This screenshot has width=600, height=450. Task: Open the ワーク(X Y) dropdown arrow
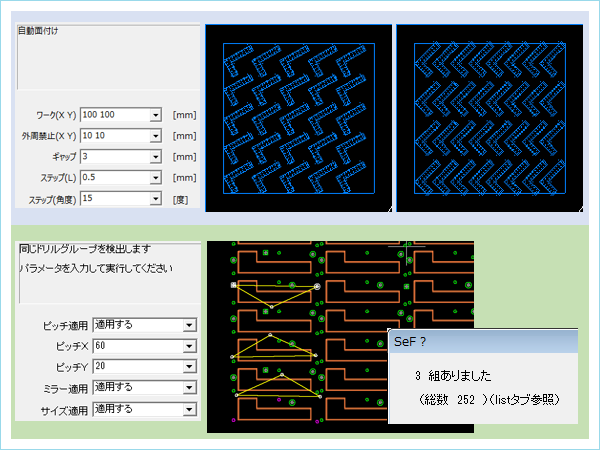point(155,115)
